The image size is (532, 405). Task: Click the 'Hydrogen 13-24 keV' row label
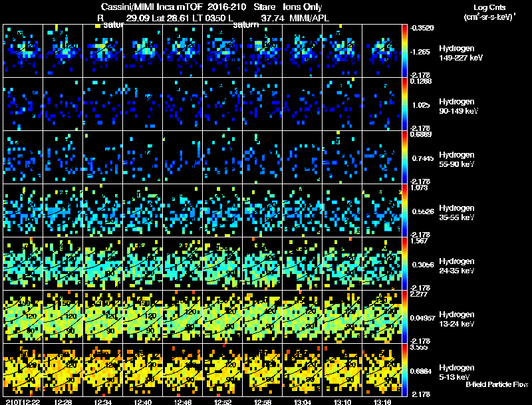(x=457, y=319)
